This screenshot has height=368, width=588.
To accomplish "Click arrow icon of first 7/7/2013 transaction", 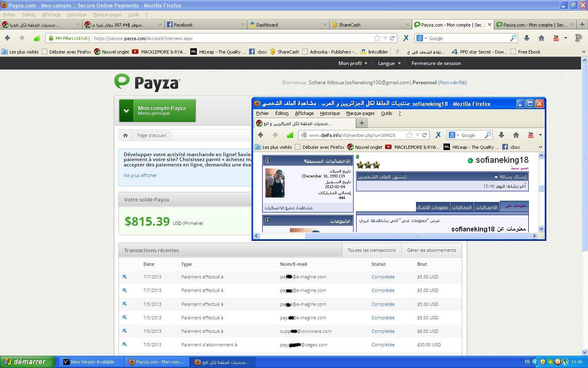I will click(x=125, y=277).
